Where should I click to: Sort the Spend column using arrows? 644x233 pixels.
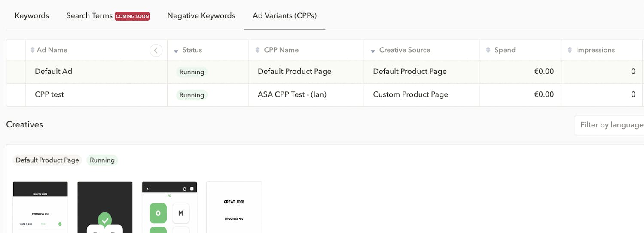coord(488,50)
